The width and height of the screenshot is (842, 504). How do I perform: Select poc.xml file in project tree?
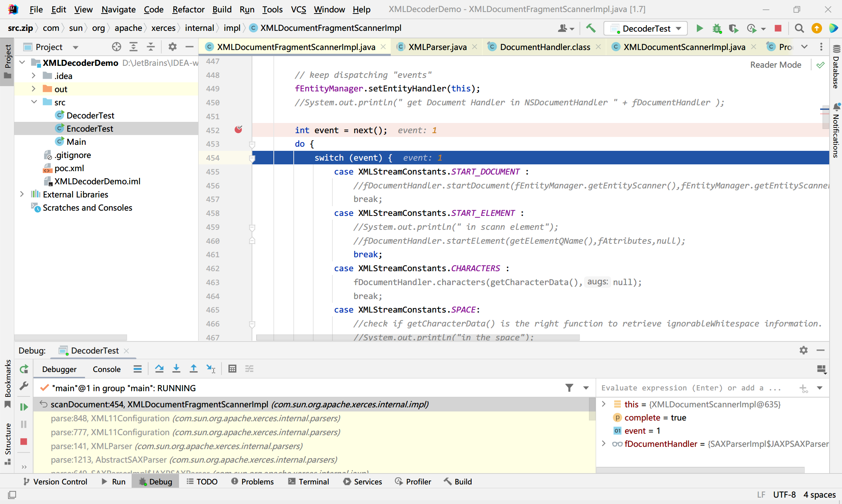[69, 168]
